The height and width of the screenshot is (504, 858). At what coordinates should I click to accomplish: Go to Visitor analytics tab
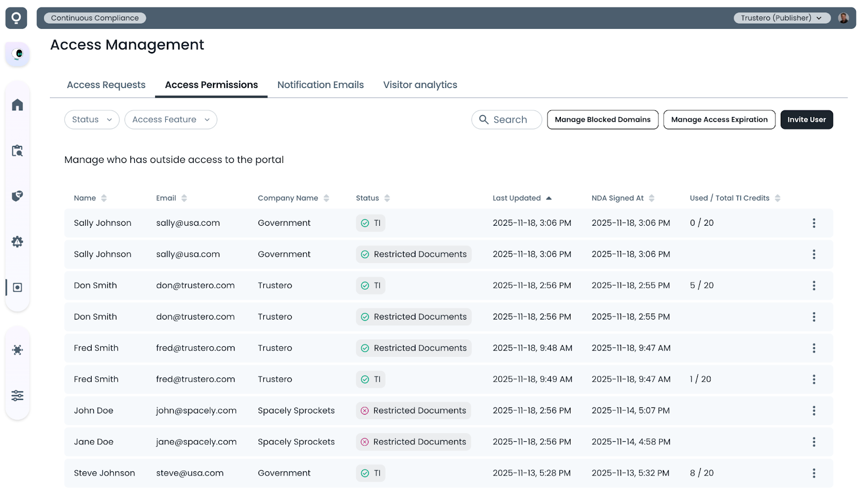tap(420, 85)
